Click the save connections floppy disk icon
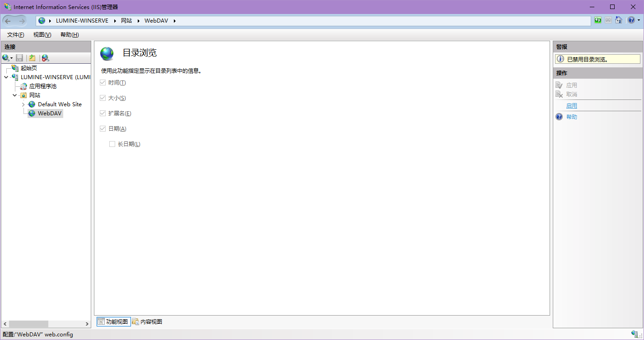 click(x=19, y=58)
